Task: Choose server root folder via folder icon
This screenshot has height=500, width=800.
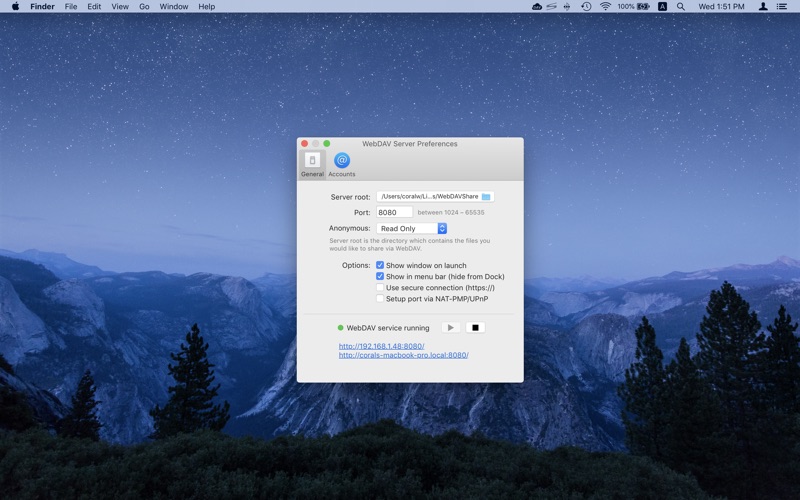Action: 486,197
